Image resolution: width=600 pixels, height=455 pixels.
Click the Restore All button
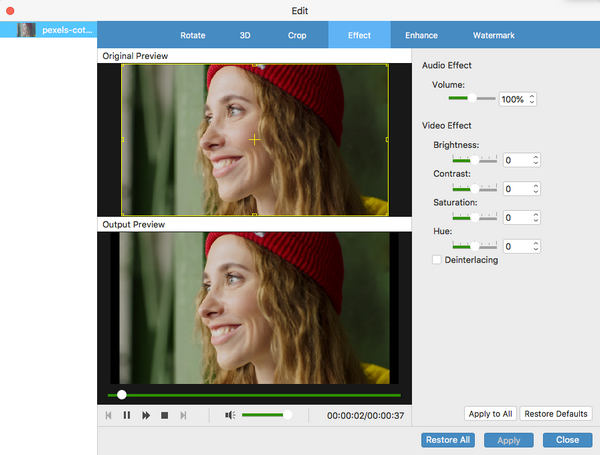448,440
